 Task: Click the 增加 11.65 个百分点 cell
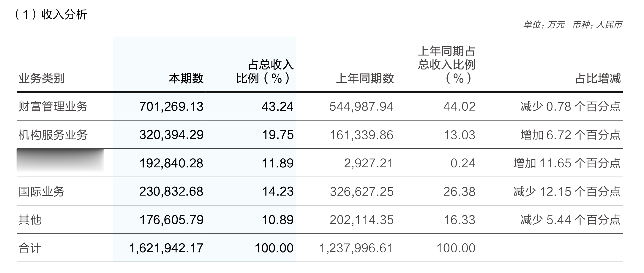point(567,163)
